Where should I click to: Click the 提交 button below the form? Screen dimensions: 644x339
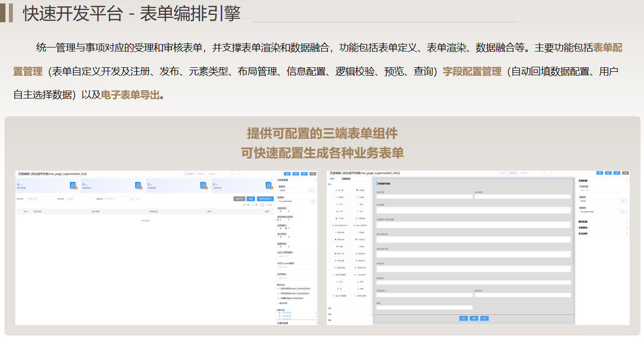click(x=464, y=318)
